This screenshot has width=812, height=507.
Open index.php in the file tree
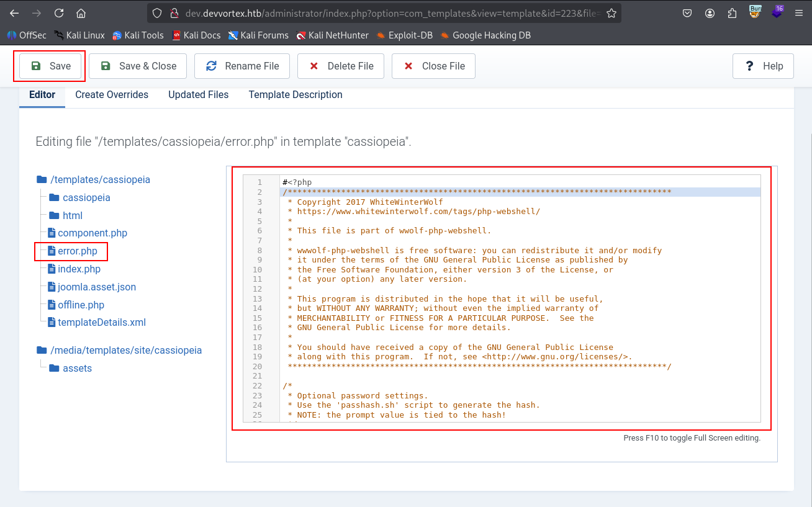coord(74,269)
